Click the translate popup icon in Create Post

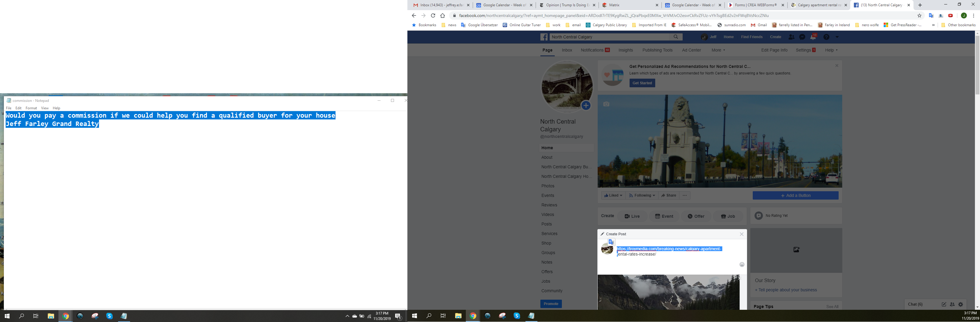(x=611, y=242)
